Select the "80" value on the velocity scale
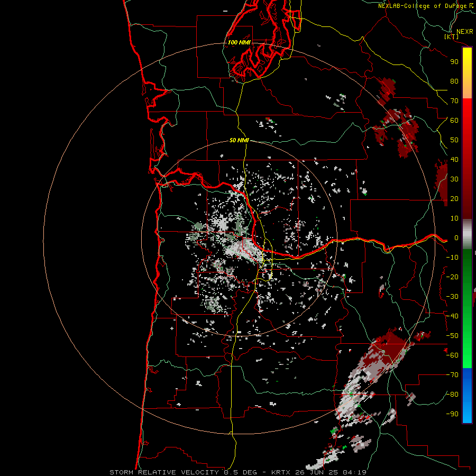This screenshot has width=476, height=476. click(x=454, y=81)
